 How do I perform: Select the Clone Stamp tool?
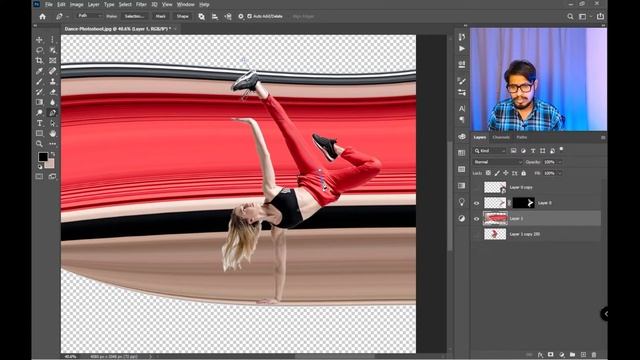[53, 81]
